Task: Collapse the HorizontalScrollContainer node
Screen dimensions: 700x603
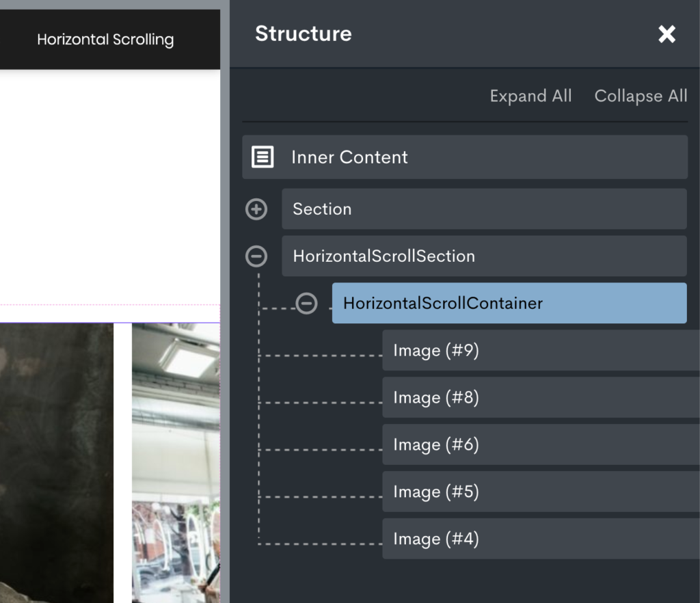Action: click(x=307, y=304)
